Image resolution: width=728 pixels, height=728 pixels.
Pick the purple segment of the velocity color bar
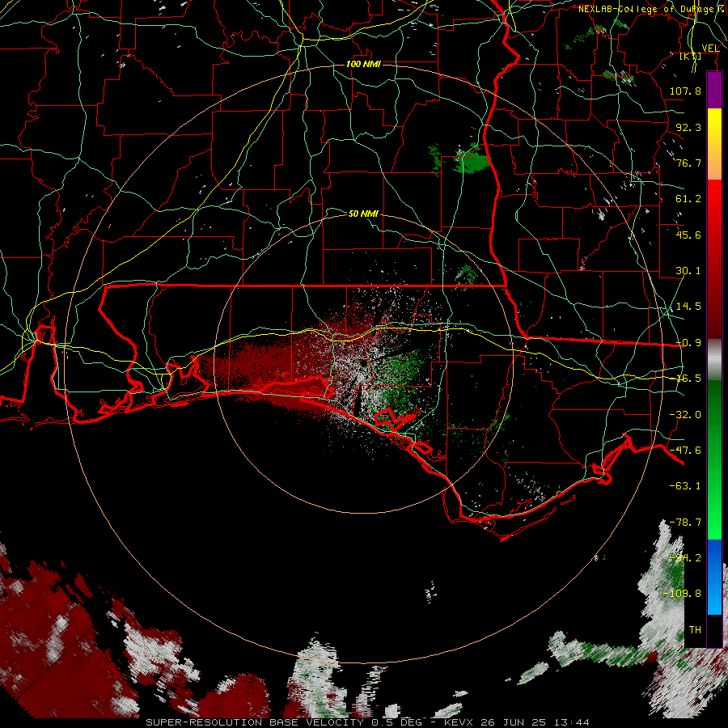[x=714, y=90]
